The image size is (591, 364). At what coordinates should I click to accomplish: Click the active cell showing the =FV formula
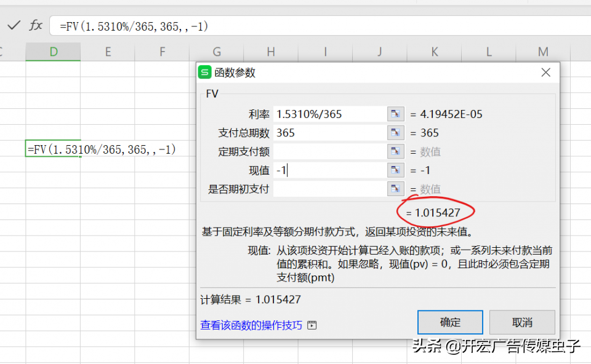click(x=53, y=149)
